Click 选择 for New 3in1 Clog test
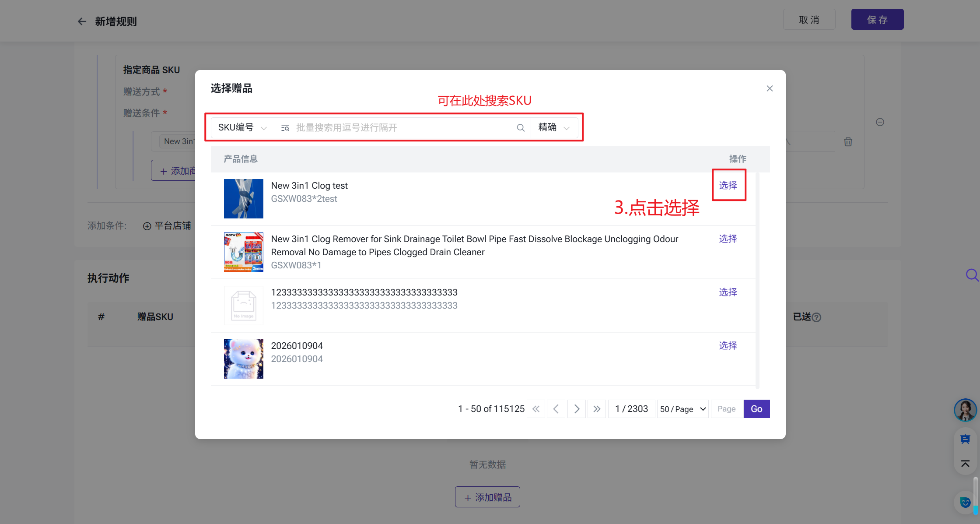 [728, 185]
